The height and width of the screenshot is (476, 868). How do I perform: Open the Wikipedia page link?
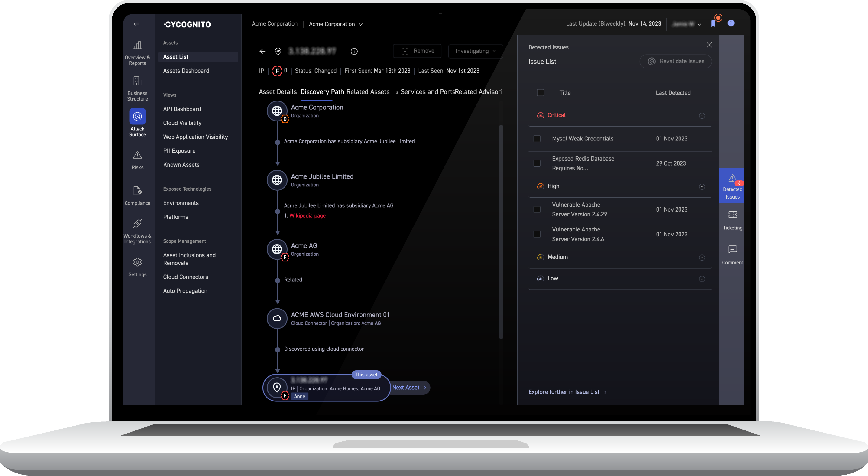click(307, 215)
